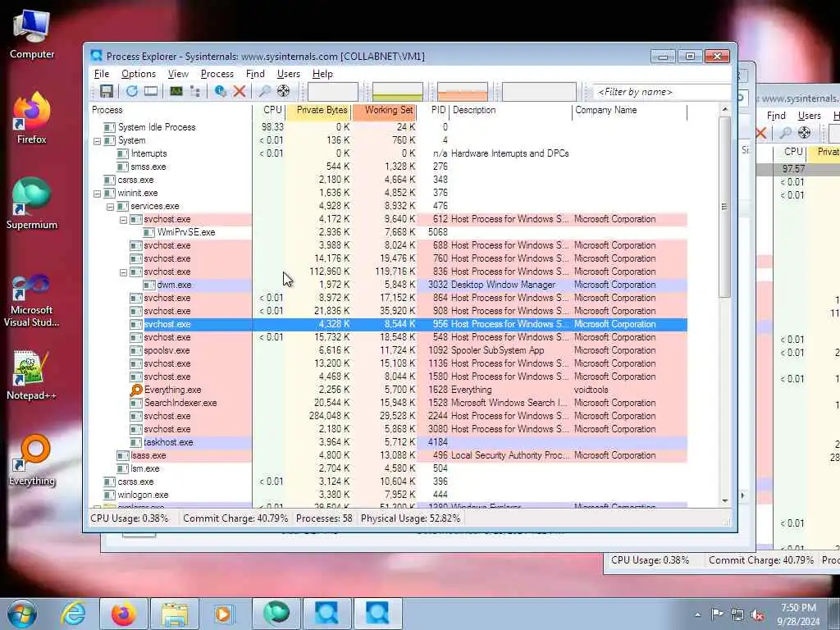
Task: Sort by Working Set column header
Action: tap(384, 111)
